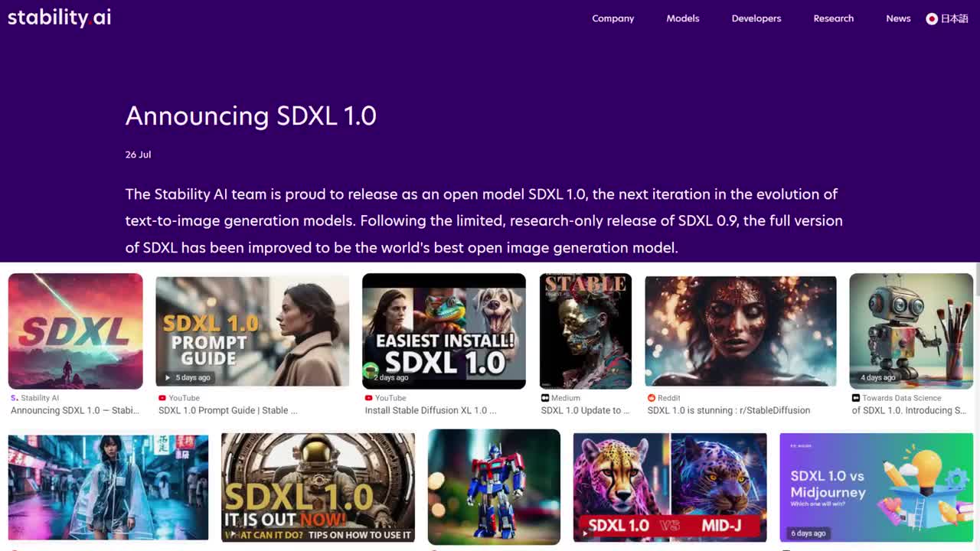Open 'Install Stable Diffusion XL 1.0' link

pyautogui.click(x=431, y=410)
